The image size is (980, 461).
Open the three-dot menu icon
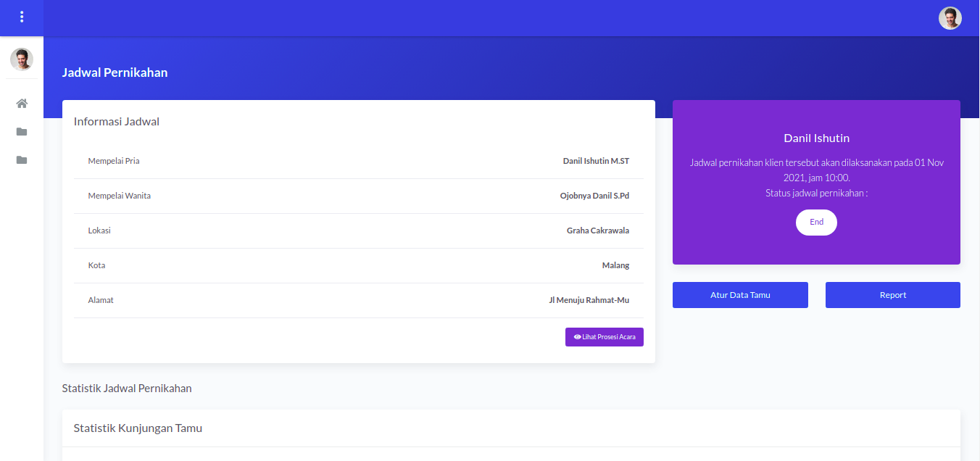[x=22, y=17]
